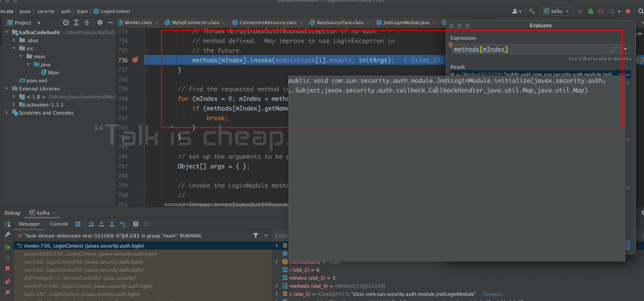Viewport: 644px width, 301px height.
Task: Open the Project view selector dropdown arrow
Action: [39, 23]
